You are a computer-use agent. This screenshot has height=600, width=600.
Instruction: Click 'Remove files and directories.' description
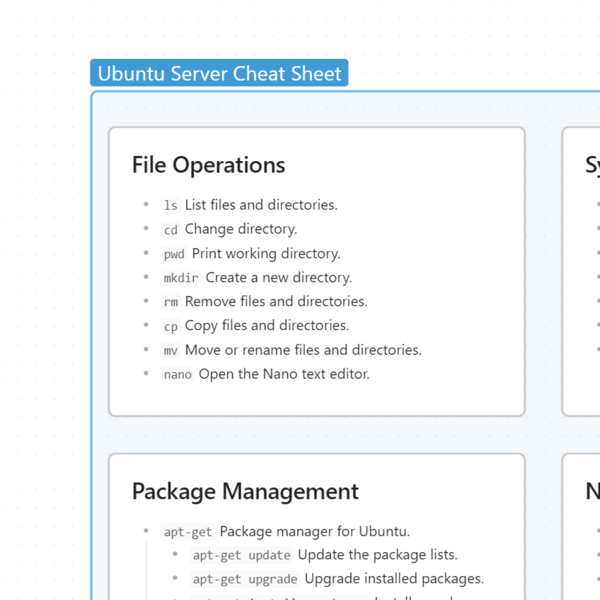pos(276,302)
